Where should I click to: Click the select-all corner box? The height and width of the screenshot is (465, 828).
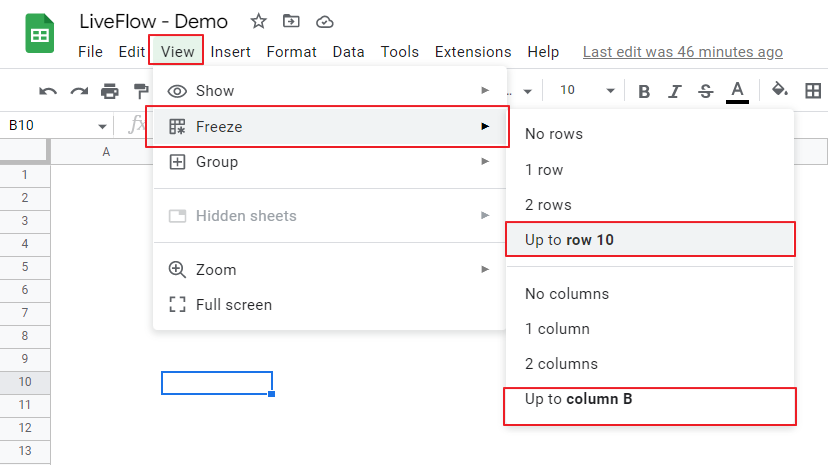pyautogui.click(x=23, y=151)
